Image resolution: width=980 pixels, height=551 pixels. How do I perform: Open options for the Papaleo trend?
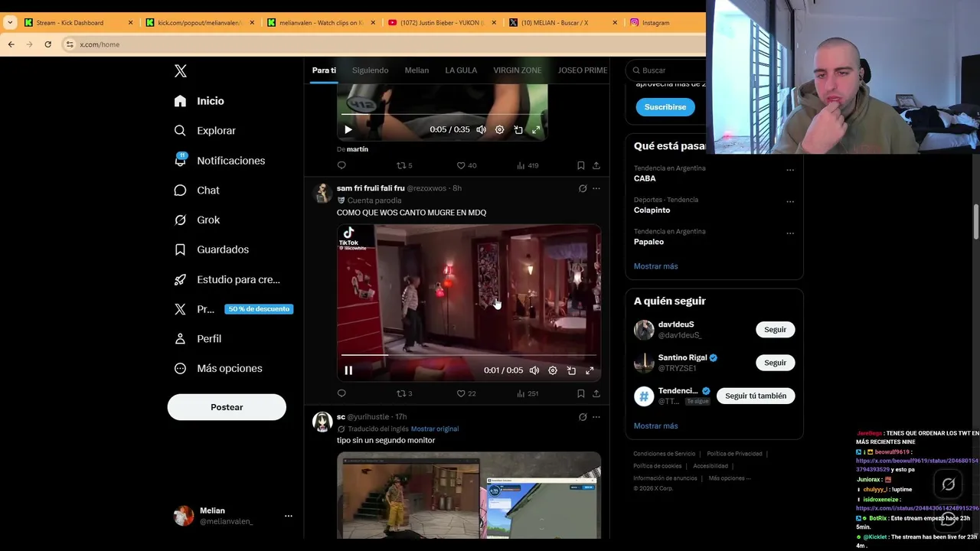click(790, 233)
